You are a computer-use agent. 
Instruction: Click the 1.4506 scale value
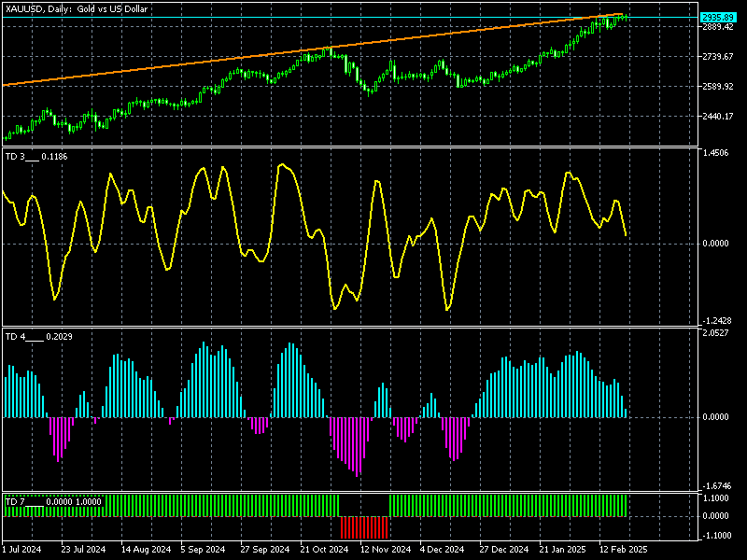[715, 153]
